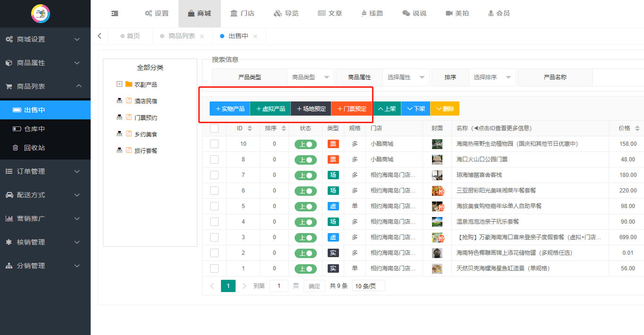This screenshot has height=335, width=644.
Task: Toggle status switch for product ID 10
Action: click(x=305, y=144)
